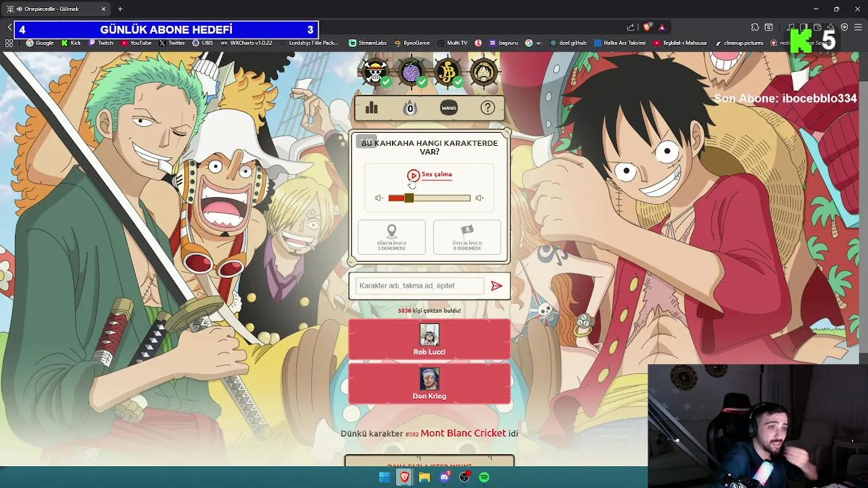
Task: Click the low volume speaker icon
Action: click(378, 198)
